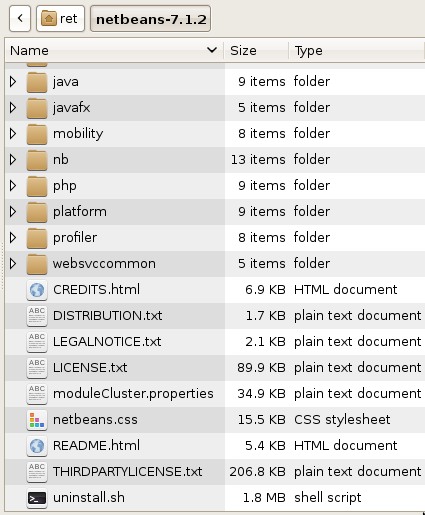The image size is (425, 515).
Task: Expand the platform folder tree arrow
Action: [x=13, y=212]
